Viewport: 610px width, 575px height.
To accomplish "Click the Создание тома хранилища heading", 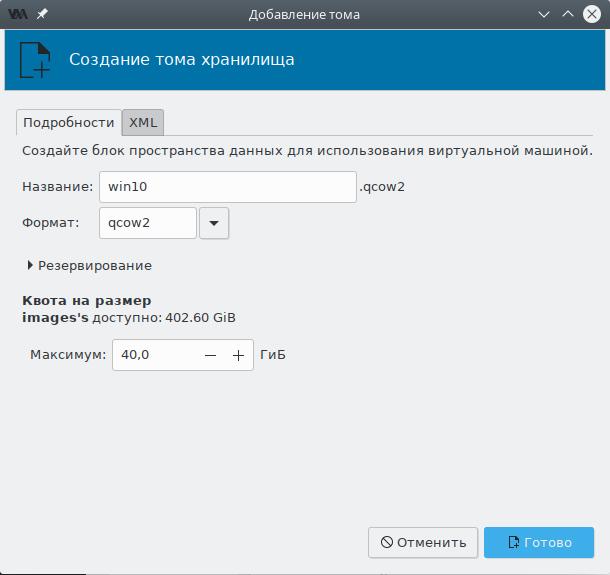I will [182, 60].
